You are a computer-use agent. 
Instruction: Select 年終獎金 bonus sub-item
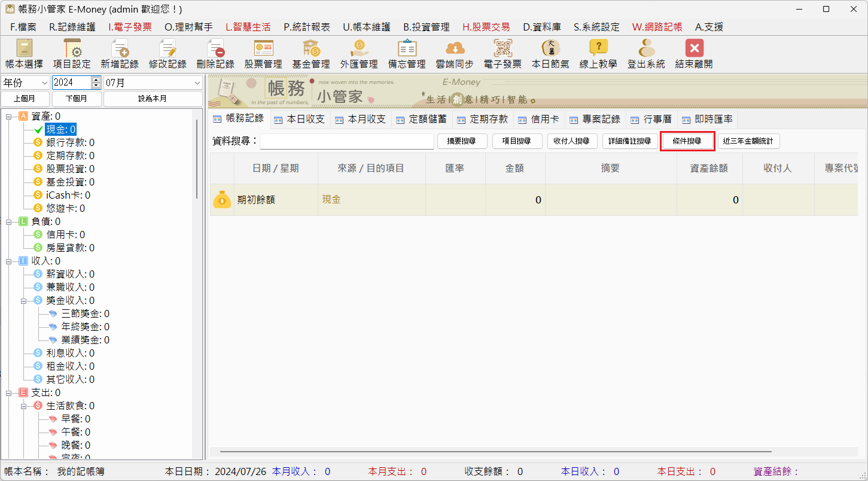click(85, 327)
